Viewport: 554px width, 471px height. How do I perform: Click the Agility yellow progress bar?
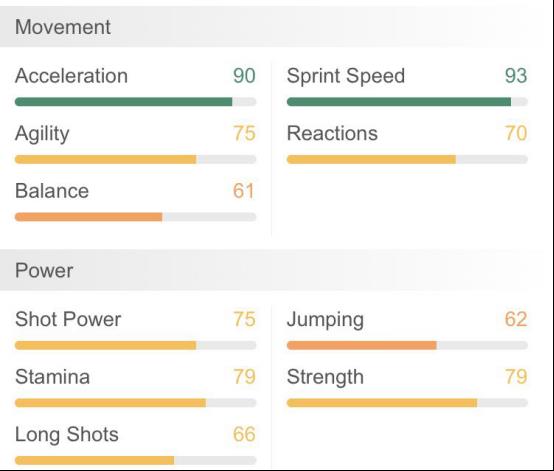tap(135, 159)
